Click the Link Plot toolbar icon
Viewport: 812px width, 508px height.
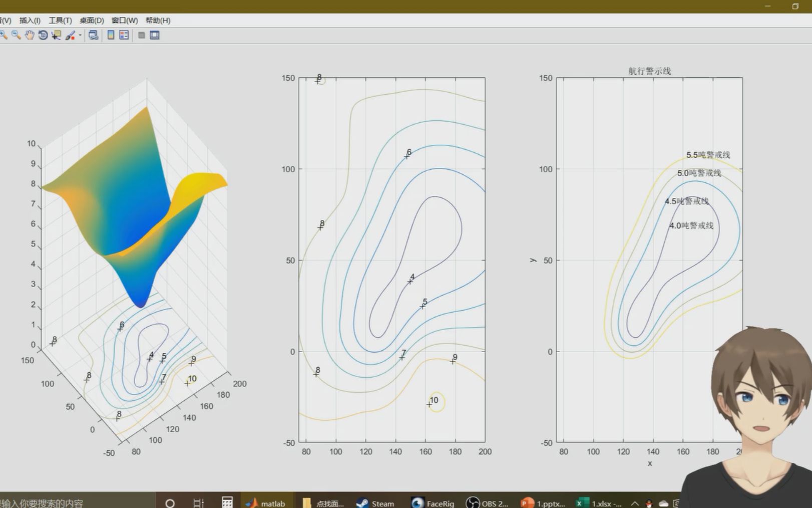[93, 35]
